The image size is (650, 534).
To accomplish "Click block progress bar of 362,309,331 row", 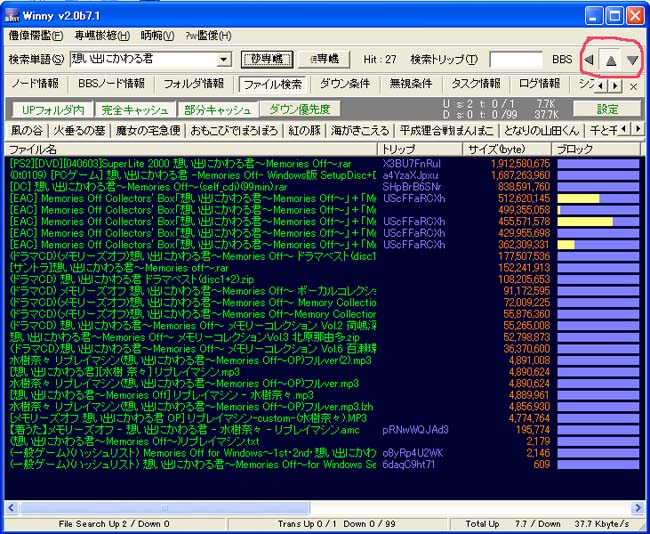I will pos(598,245).
